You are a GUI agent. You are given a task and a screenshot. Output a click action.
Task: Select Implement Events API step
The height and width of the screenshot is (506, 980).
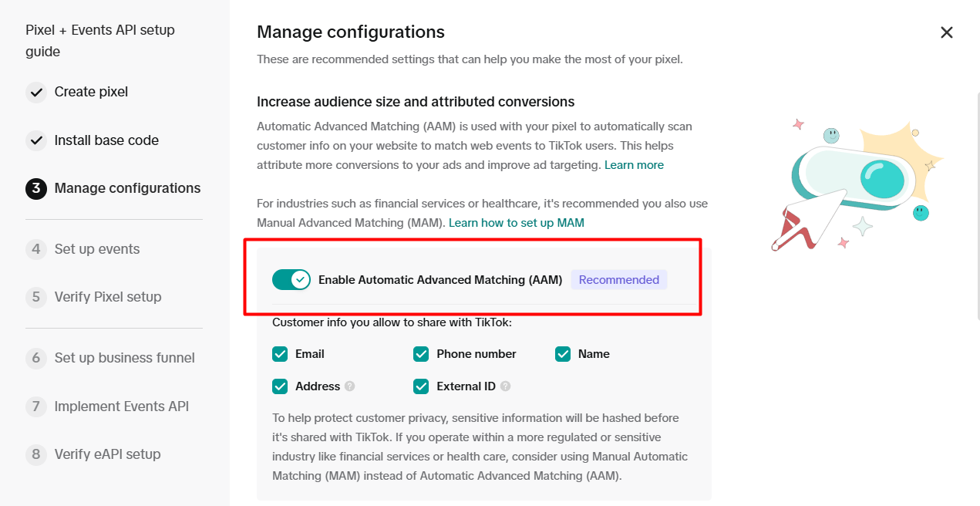point(121,406)
